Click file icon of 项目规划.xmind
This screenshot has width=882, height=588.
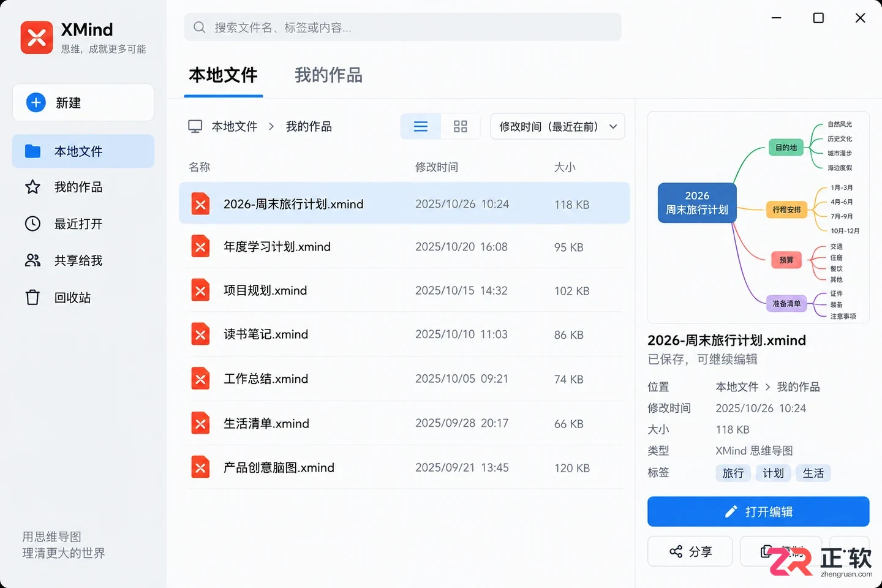click(x=200, y=290)
